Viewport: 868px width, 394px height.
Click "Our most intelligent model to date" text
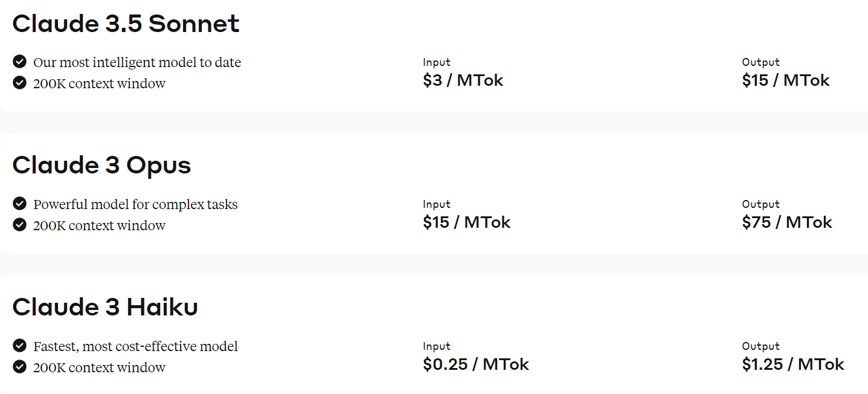pos(137,62)
